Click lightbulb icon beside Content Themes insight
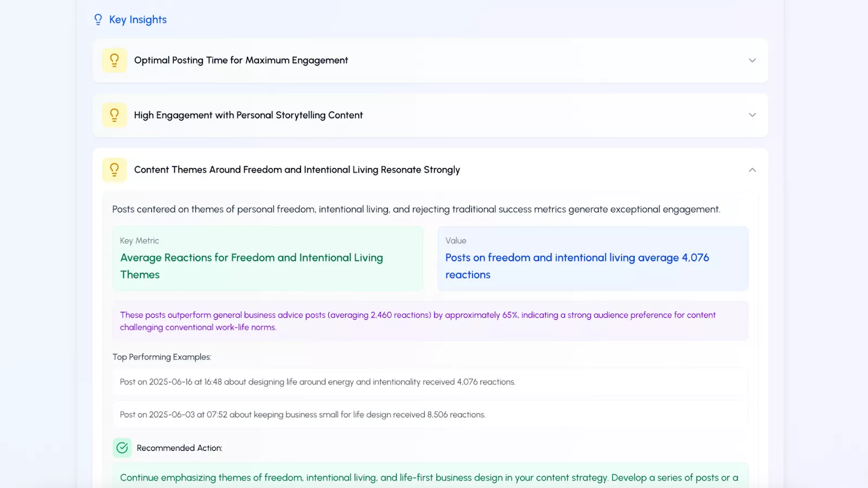 (x=114, y=170)
